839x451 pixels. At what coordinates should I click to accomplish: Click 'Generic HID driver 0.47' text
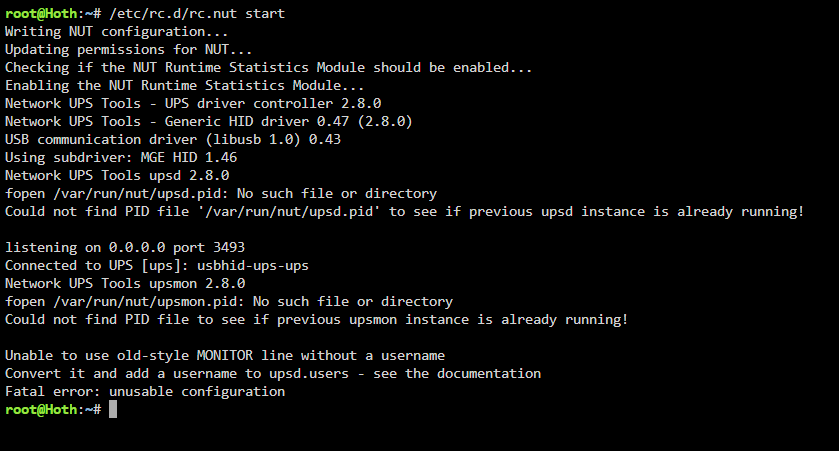pyautogui.click(x=257, y=121)
